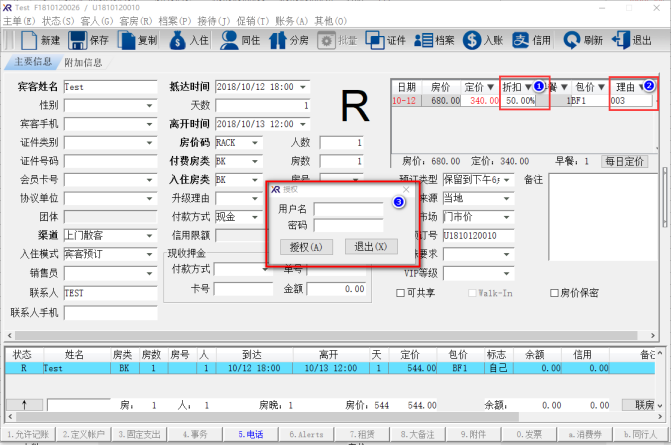Viewport: 672px width, 445px height.
Task: Toggle the 房价保密 checkbox
Action: point(554,293)
